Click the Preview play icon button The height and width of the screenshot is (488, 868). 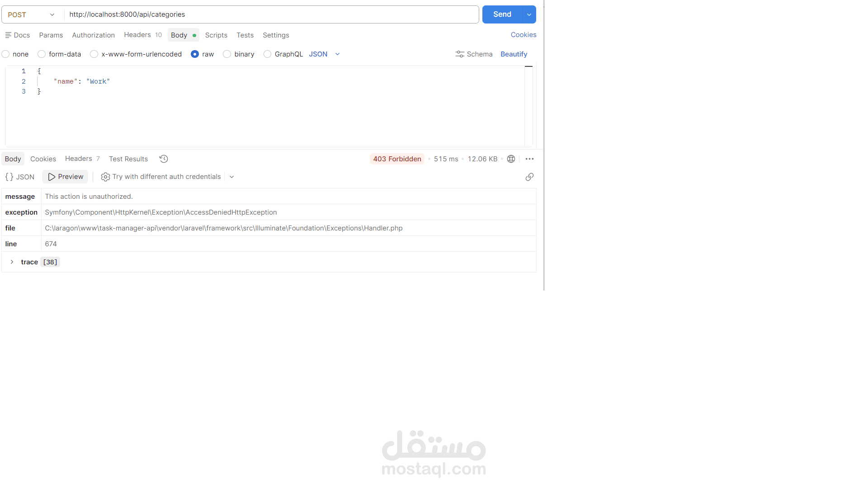tap(65, 177)
